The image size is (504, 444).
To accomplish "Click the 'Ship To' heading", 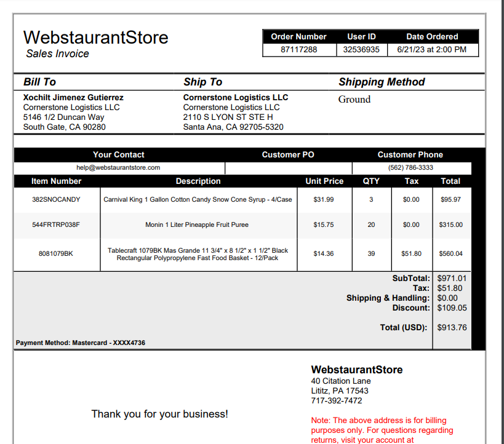I will [x=203, y=82].
